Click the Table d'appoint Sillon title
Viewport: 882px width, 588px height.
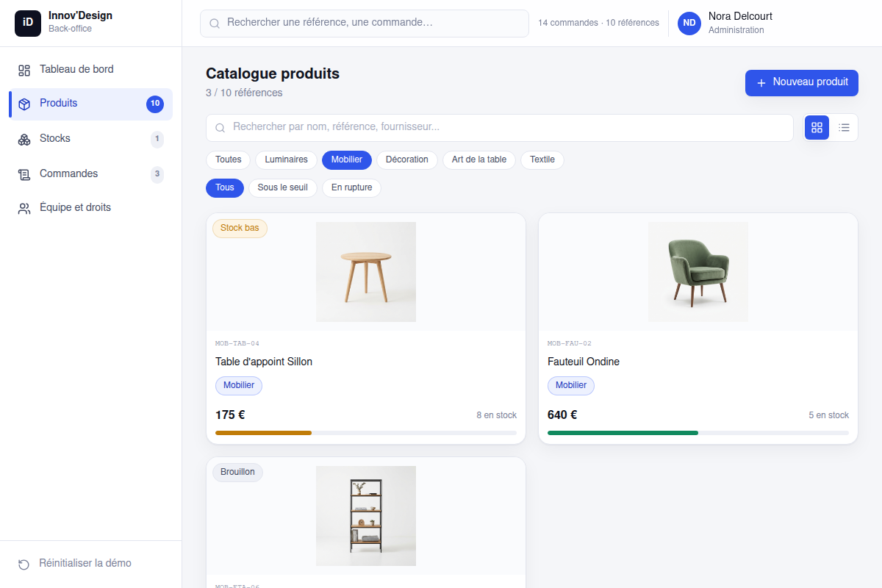pyautogui.click(x=264, y=362)
